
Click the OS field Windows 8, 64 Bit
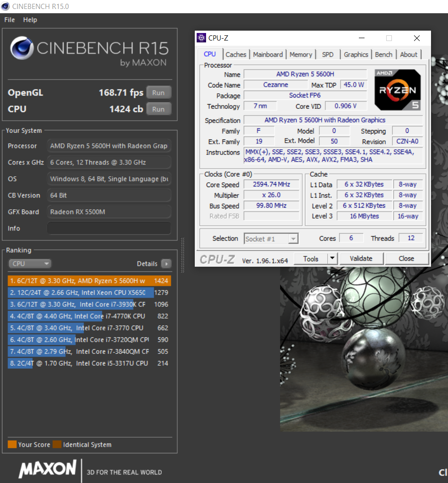[x=109, y=179]
